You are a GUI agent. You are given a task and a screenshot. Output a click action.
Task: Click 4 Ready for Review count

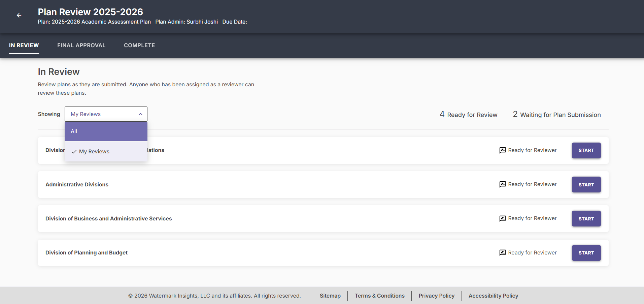(x=469, y=115)
